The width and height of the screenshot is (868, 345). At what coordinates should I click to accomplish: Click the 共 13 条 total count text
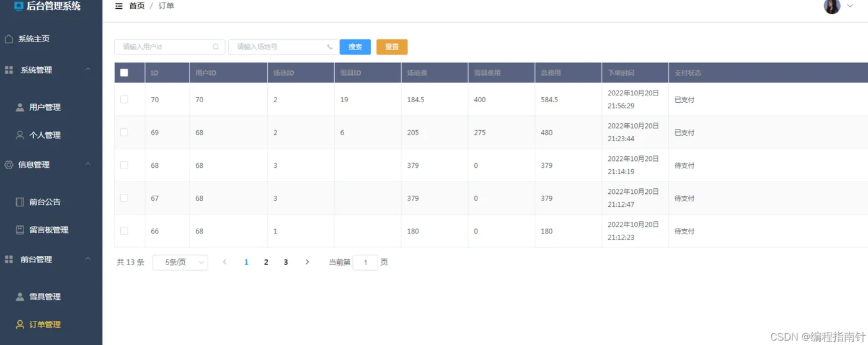tap(130, 263)
